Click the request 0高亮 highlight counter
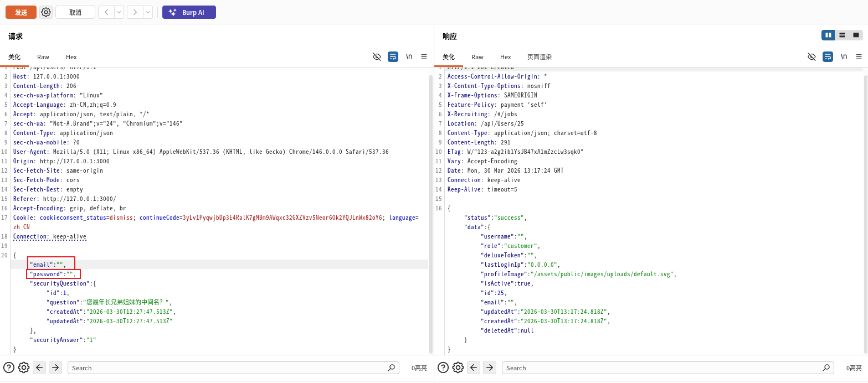The width and height of the screenshot is (868, 383). click(419, 368)
